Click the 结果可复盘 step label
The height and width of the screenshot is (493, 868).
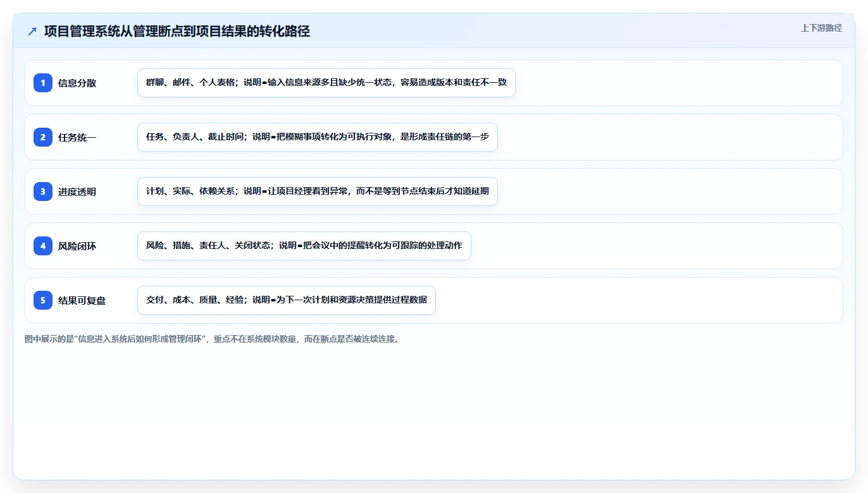click(82, 300)
